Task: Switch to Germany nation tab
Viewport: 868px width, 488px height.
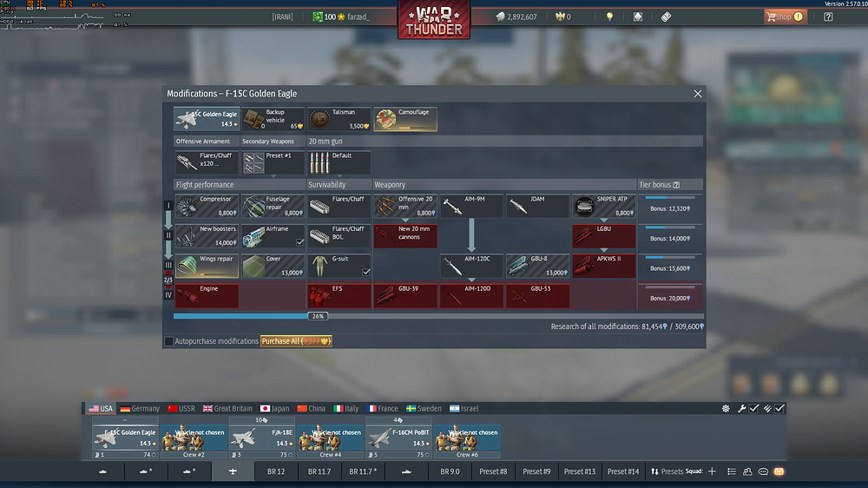Action: tap(140, 408)
